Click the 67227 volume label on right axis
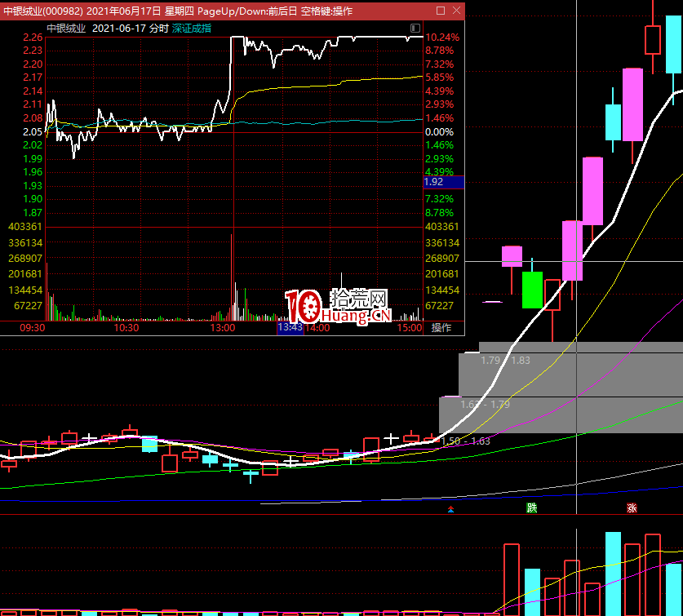Screen dimensions: 683x616 tap(439, 306)
